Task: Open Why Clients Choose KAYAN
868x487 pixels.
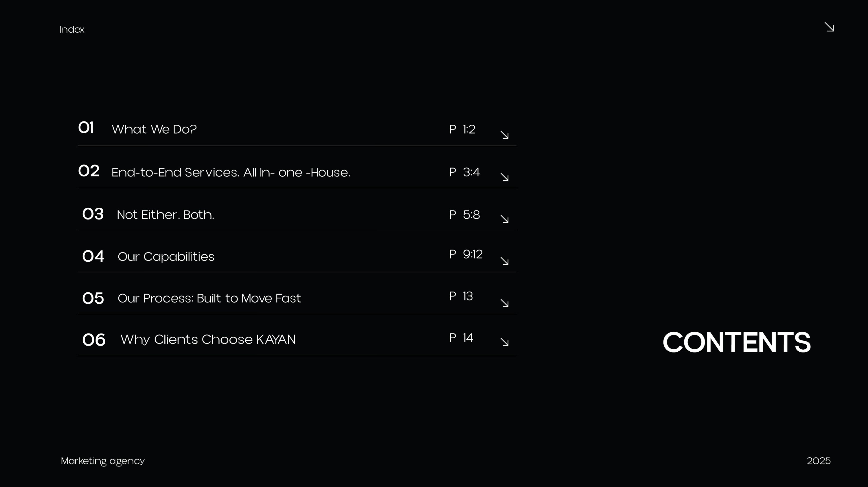Action: pyautogui.click(x=208, y=340)
